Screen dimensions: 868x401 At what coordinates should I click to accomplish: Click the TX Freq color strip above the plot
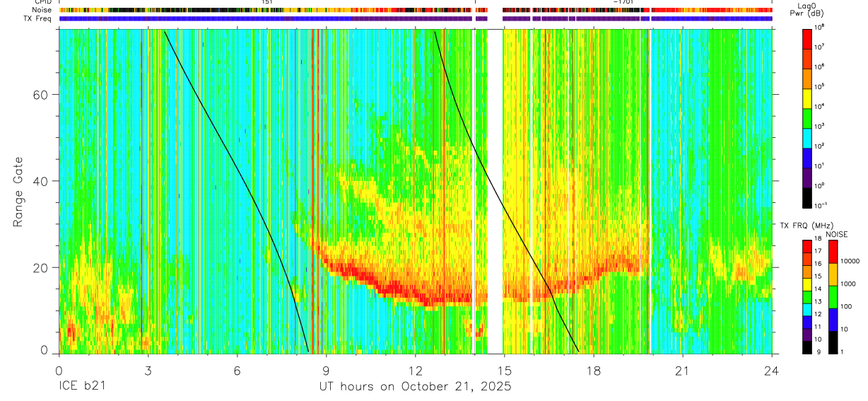416,18
